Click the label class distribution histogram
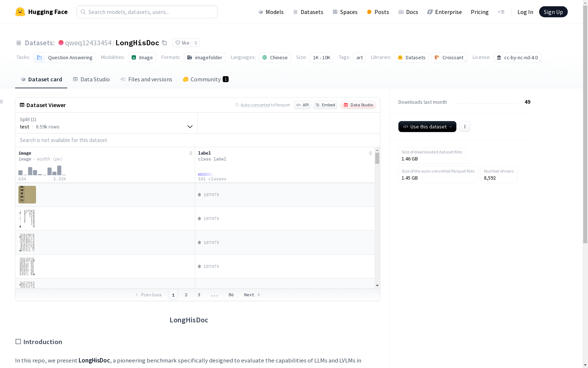588x368 pixels. click(x=205, y=174)
